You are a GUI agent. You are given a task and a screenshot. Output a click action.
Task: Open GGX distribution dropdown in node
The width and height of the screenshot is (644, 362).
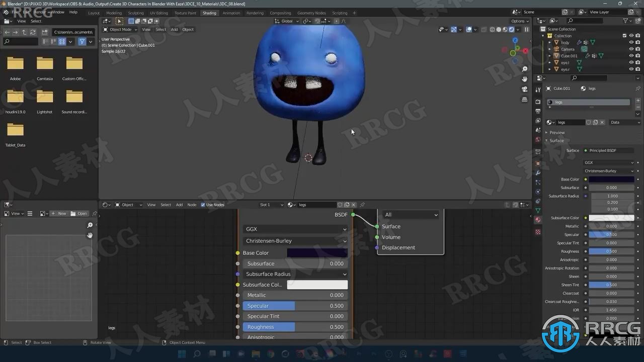click(x=295, y=229)
